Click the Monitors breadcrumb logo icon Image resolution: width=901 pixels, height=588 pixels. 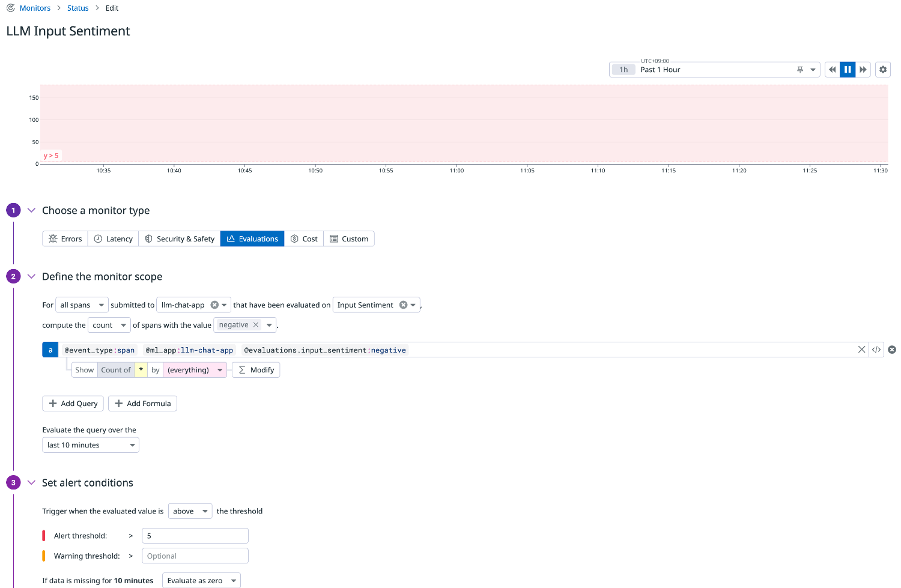(11, 8)
